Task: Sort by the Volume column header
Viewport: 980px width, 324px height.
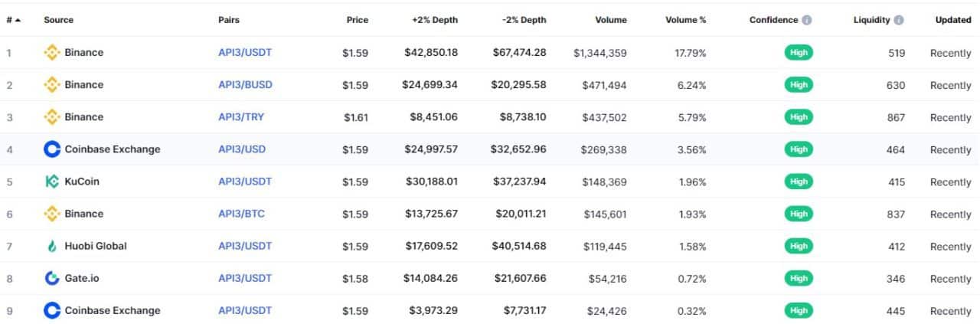Action: 610,20
